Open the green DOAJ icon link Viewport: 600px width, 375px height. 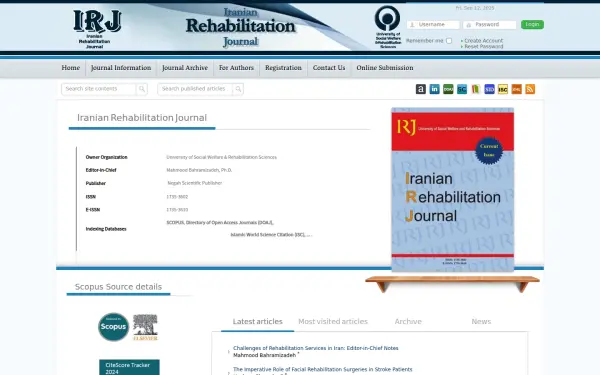448,89
